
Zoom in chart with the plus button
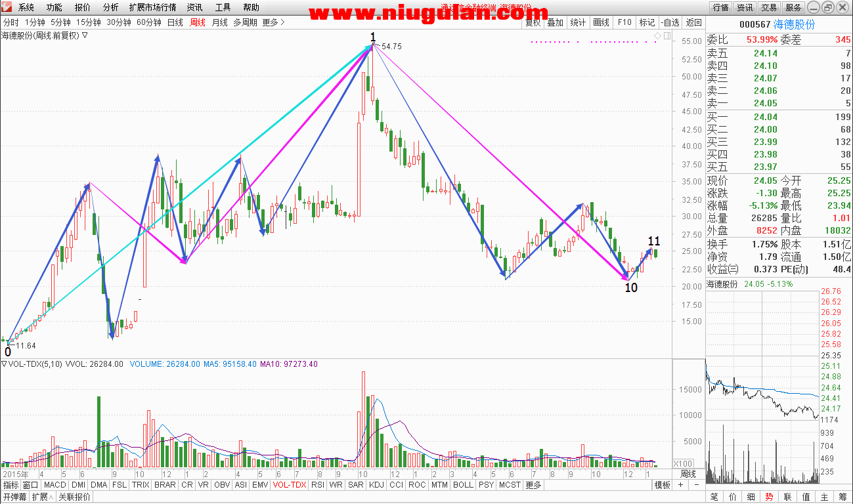point(680,485)
